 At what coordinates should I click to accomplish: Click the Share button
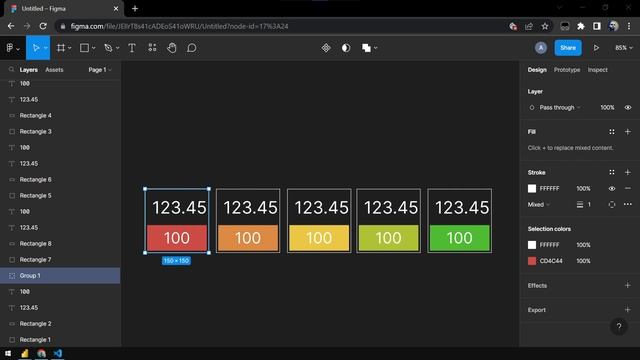568,48
